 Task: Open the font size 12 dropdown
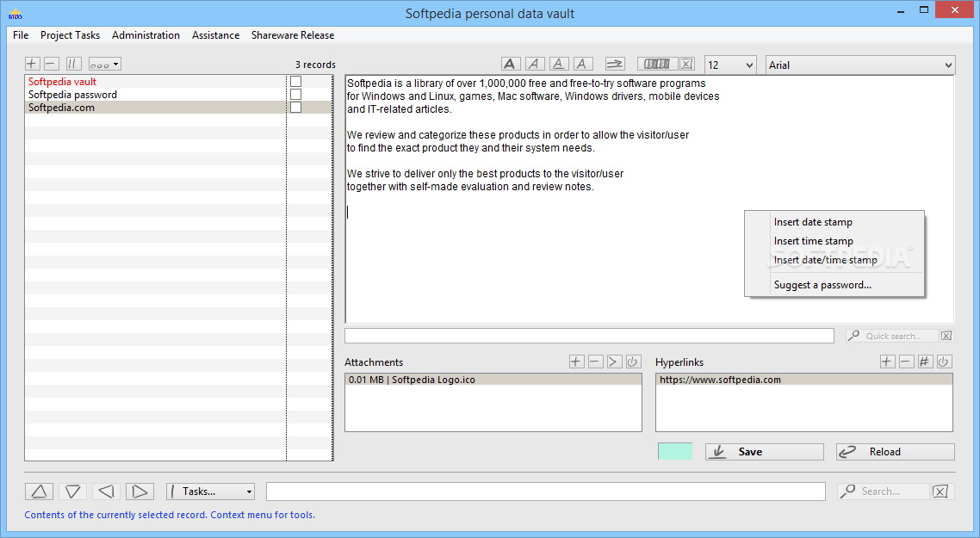pyautogui.click(x=730, y=65)
